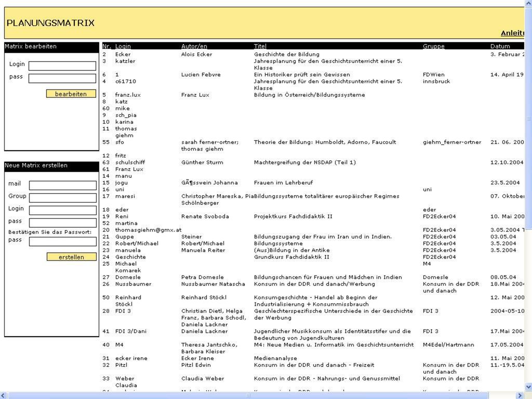Click the password confirmation field below 'Bestätigen Sie das Passwort'
Screen dimensions: 532x399
tap(63, 242)
